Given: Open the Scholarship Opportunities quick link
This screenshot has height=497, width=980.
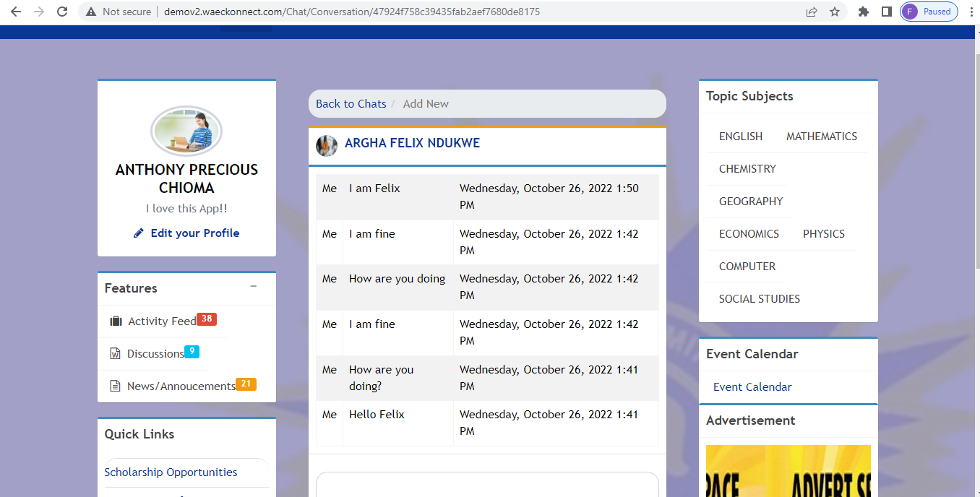Looking at the screenshot, I should click(x=171, y=472).
